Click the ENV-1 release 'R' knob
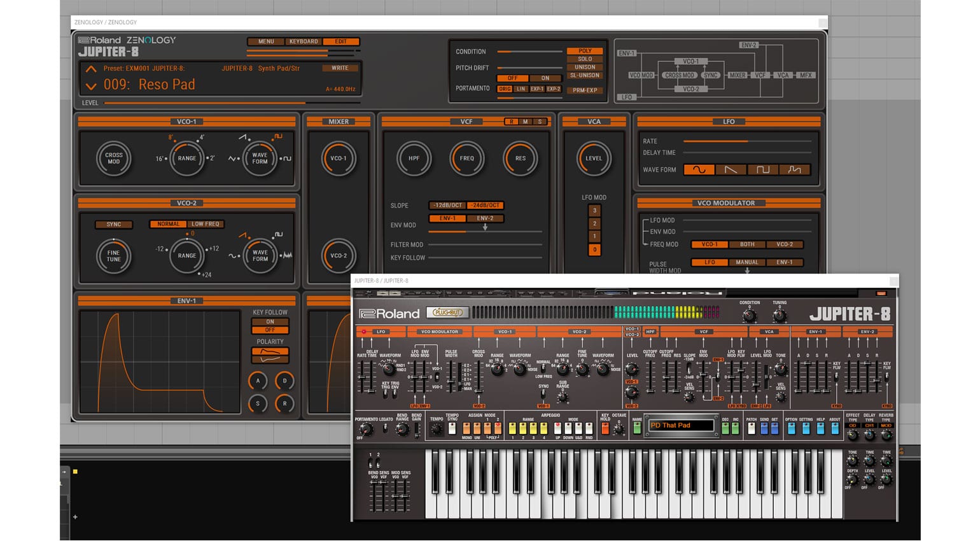 [x=284, y=404]
